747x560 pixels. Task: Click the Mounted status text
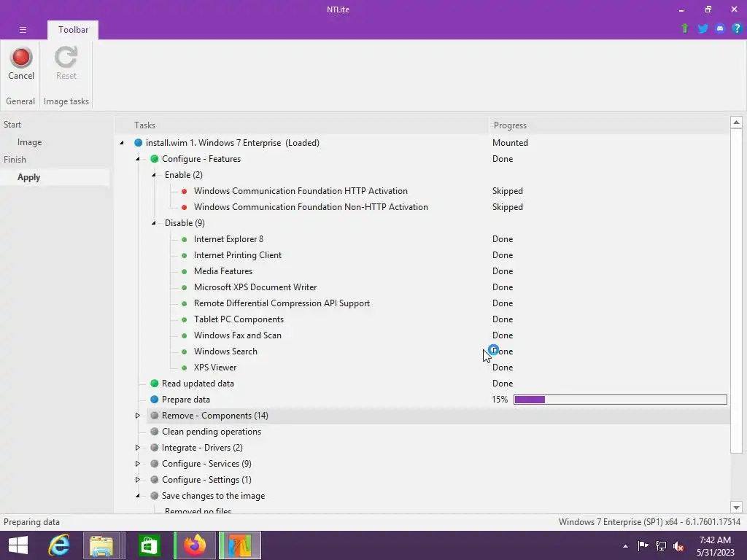coord(510,143)
